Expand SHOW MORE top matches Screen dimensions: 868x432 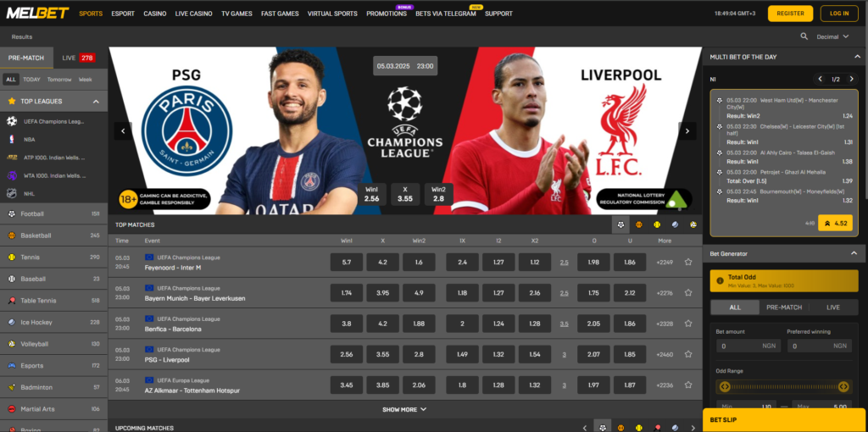pos(404,409)
